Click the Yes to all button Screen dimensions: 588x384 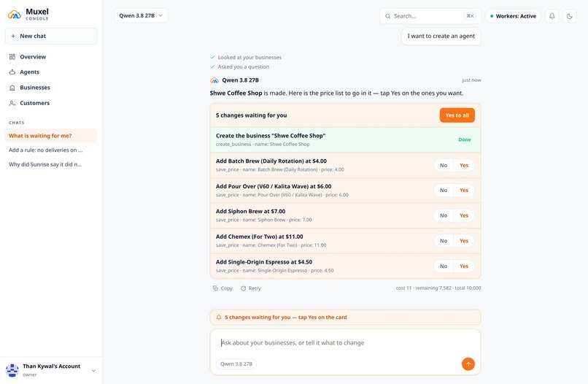457,115
